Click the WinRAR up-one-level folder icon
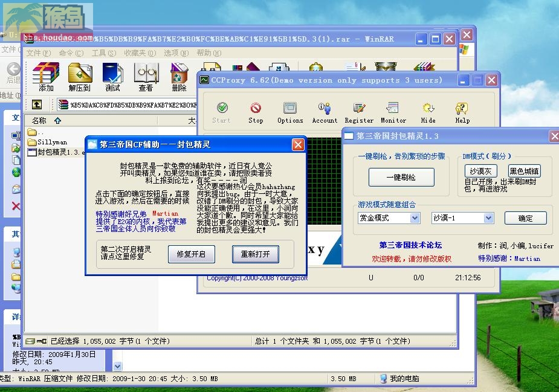559x392 pixels. click(x=37, y=104)
